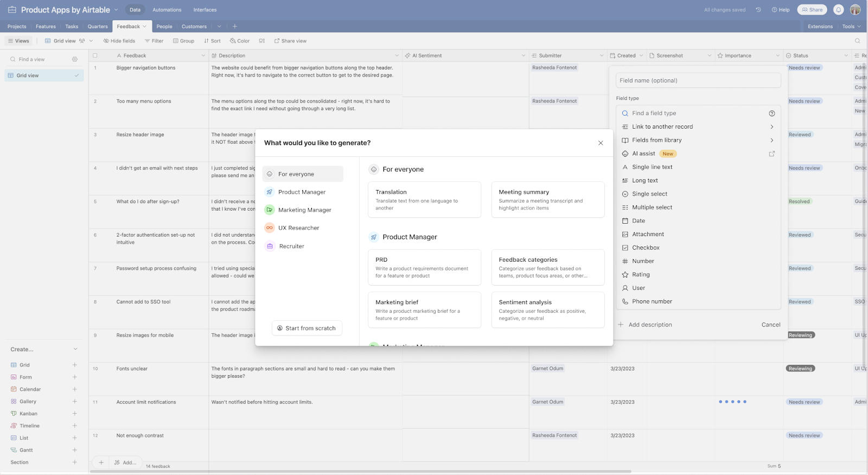868x475 pixels.
Task: Expand Link to another record options
Action: click(772, 127)
